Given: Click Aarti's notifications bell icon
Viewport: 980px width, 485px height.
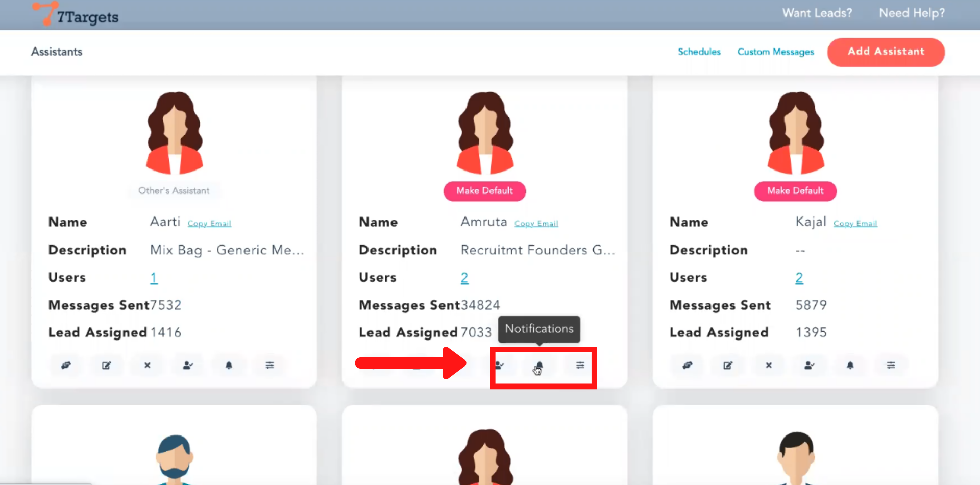Looking at the screenshot, I should (229, 365).
